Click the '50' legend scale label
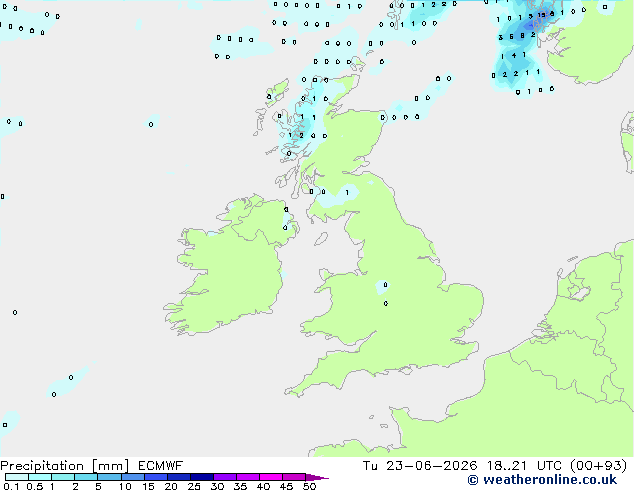This screenshot has height=490, width=634. click(309, 486)
